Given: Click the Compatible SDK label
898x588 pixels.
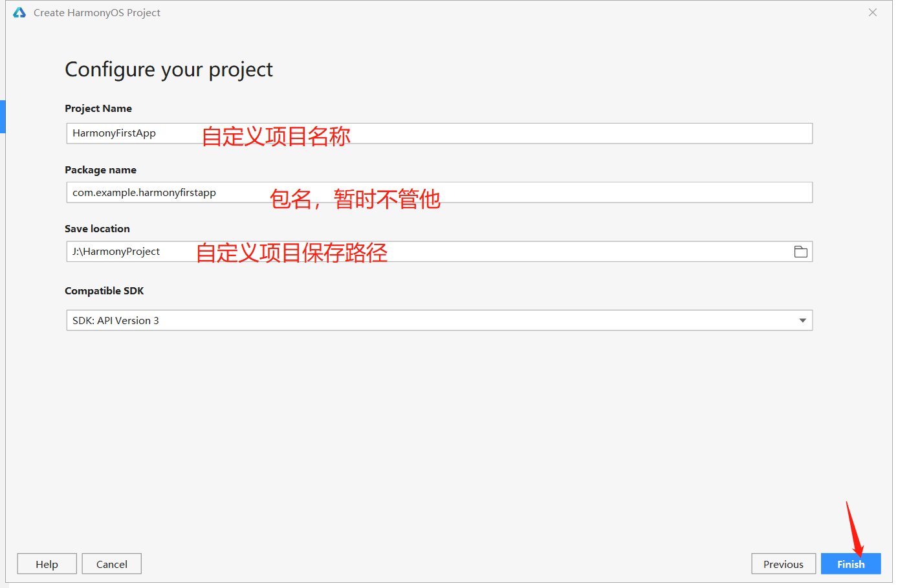Looking at the screenshot, I should tap(104, 291).
